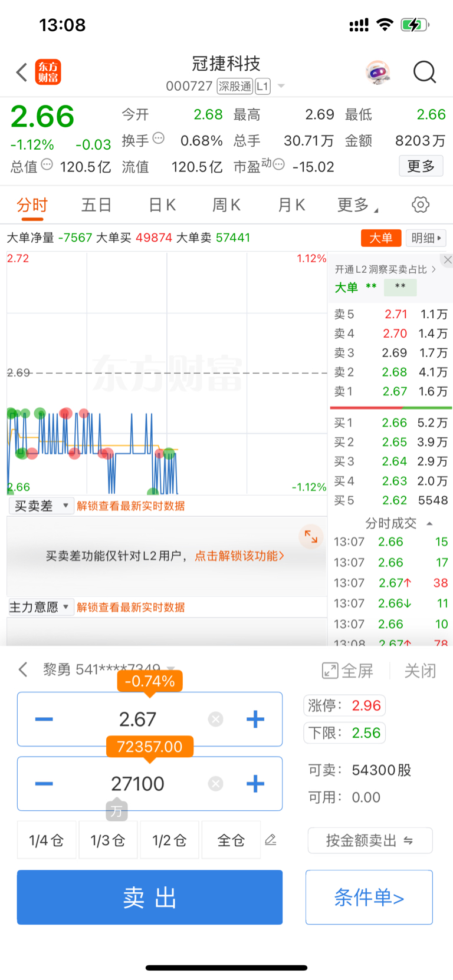Viewport: 453px width, 980px height.
Task: Tap the info icon next to 换手
Action: [x=158, y=138]
